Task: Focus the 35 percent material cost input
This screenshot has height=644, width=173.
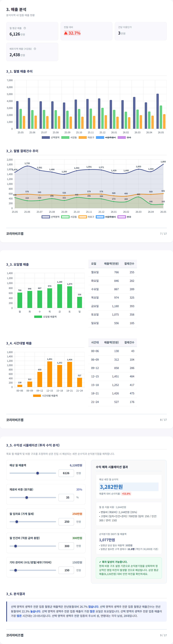Action: 66,498
